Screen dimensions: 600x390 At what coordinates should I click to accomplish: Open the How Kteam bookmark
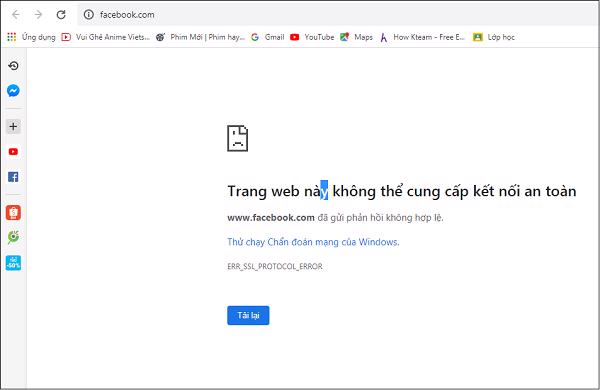click(x=422, y=37)
